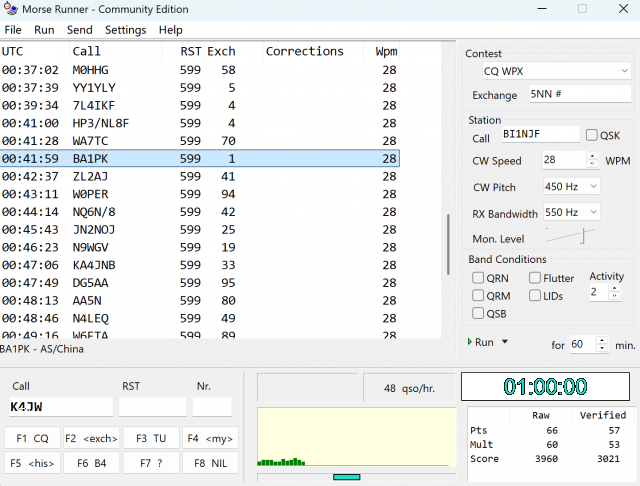
Task: Click the run duration field showing 60
Action: click(x=583, y=344)
